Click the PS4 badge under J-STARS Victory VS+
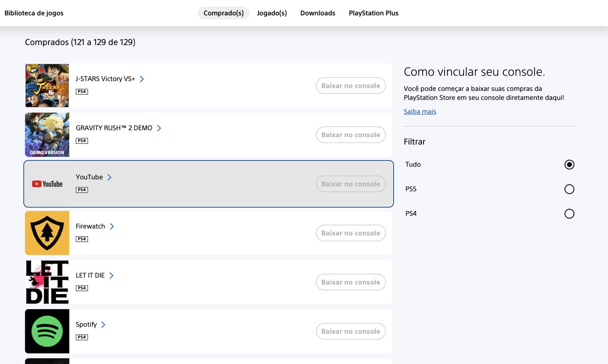The width and height of the screenshot is (608, 364). click(x=82, y=92)
